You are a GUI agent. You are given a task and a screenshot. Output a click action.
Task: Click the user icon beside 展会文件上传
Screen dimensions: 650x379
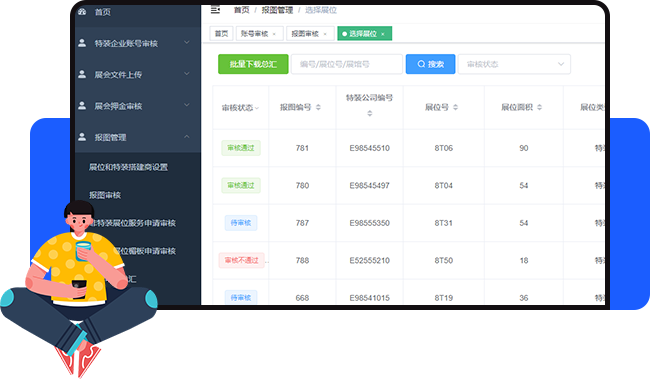[82, 74]
